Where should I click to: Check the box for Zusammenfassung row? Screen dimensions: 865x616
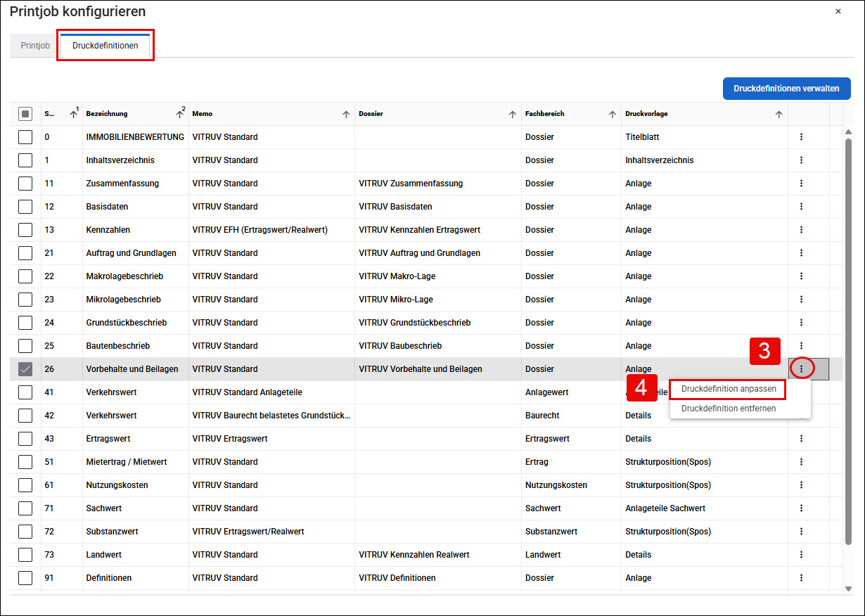click(25, 184)
